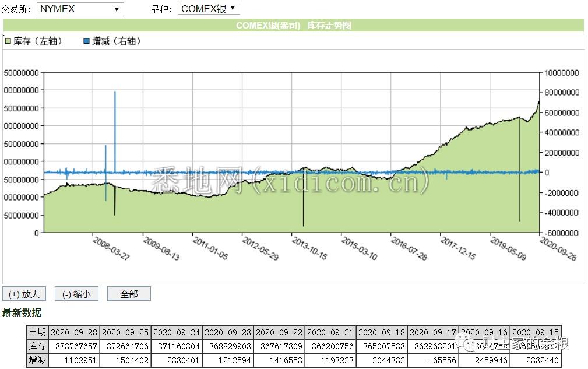Select the 增减（右轴）legend label
Viewport: 588px width, 369px height.
pos(117,41)
